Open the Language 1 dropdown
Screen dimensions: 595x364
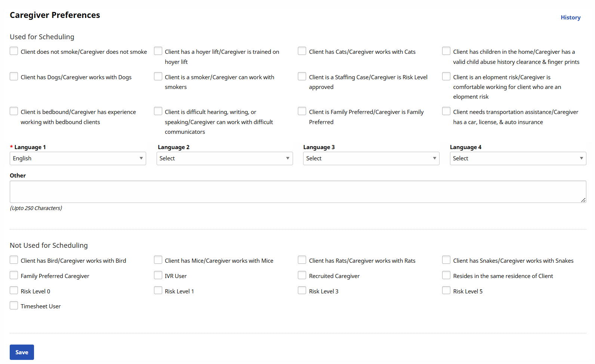pyautogui.click(x=78, y=158)
